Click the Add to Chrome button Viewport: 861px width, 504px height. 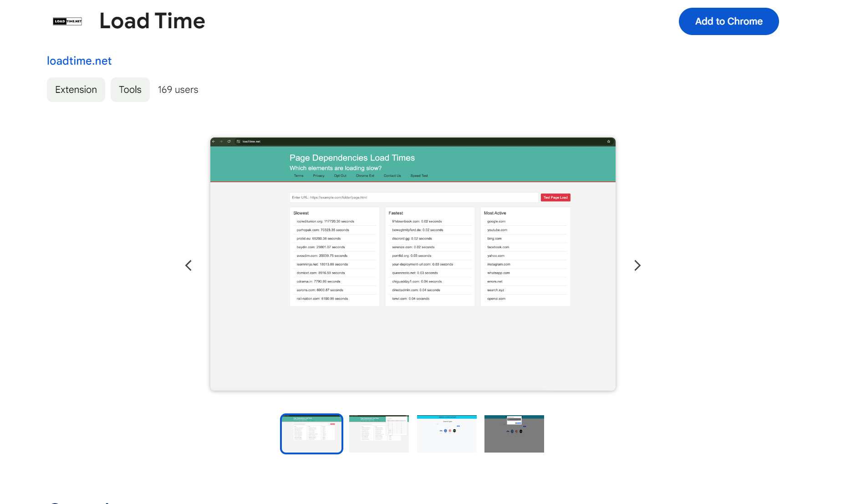(729, 21)
